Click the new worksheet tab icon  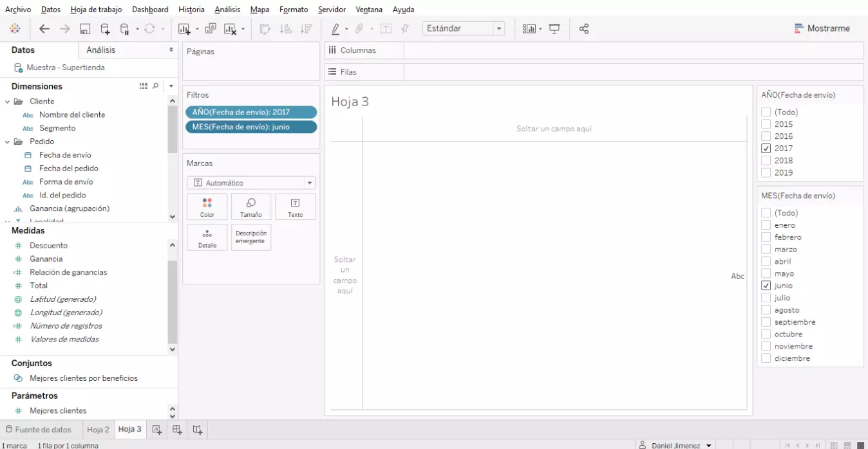tap(156, 430)
